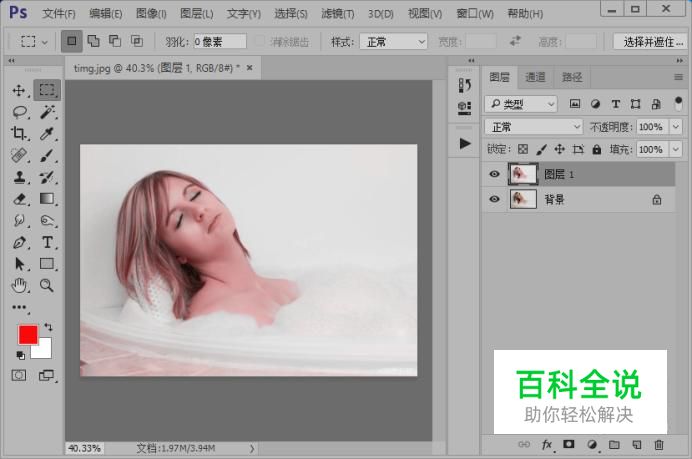This screenshot has width=692, height=459.
Task: Click the delete layer trash icon
Action: pos(659,444)
